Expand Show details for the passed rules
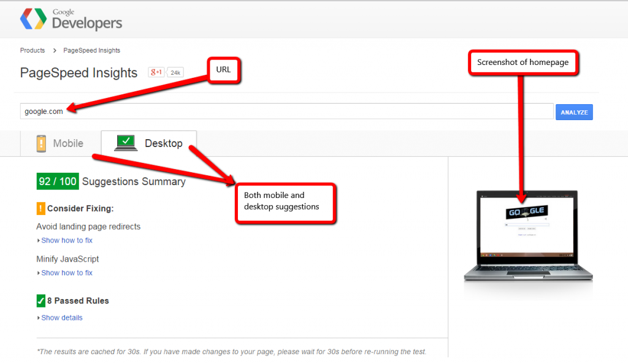This screenshot has width=628, height=364. click(61, 317)
